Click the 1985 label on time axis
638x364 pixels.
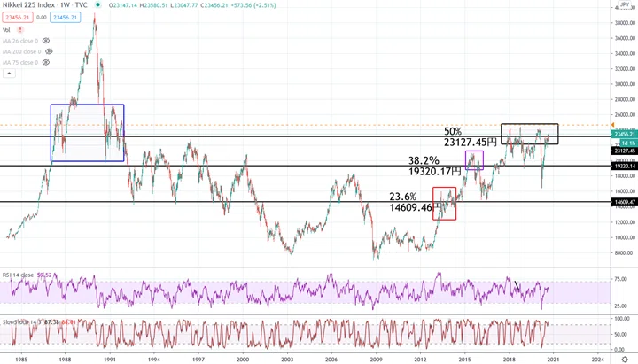[21, 360]
